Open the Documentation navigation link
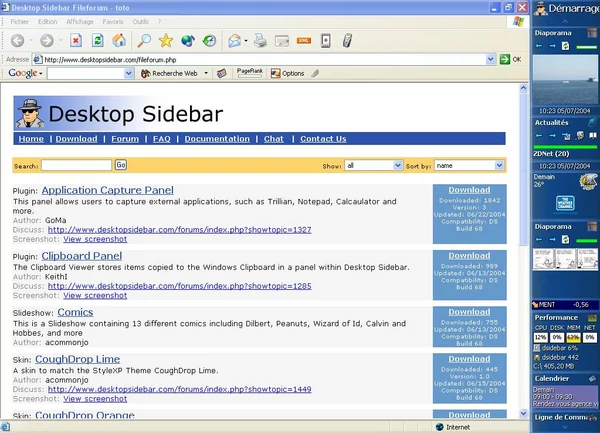This screenshot has height=433, width=600. pos(217,139)
